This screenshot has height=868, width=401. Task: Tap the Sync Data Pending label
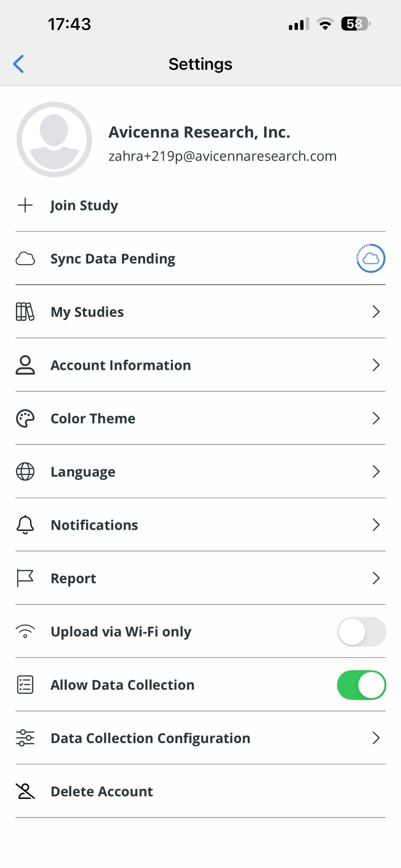[x=113, y=258]
